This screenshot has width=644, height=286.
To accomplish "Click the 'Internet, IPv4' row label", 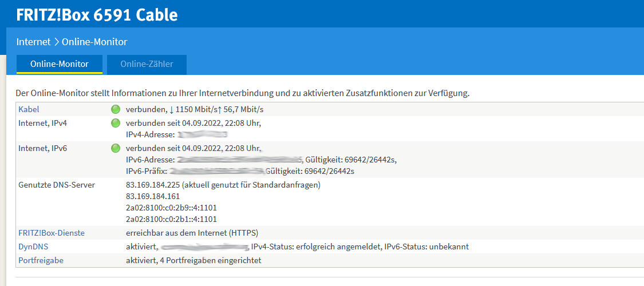I will (x=43, y=122).
